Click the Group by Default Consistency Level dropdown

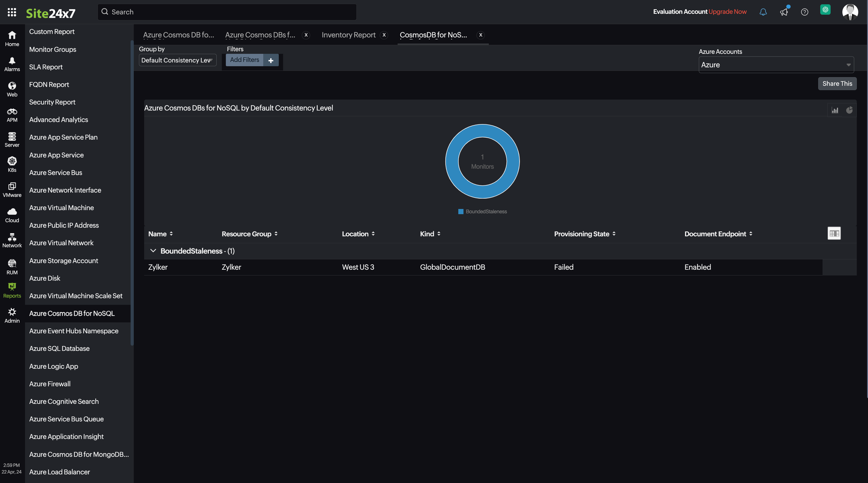(177, 60)
